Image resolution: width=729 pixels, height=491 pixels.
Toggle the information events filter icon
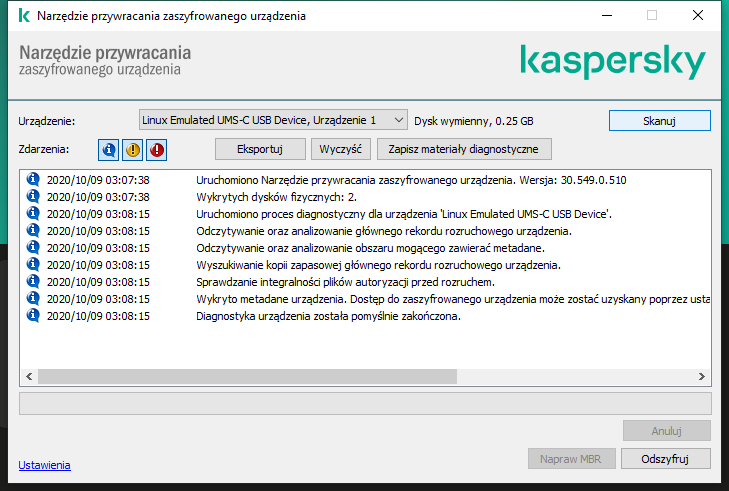[x=108, y=149]
